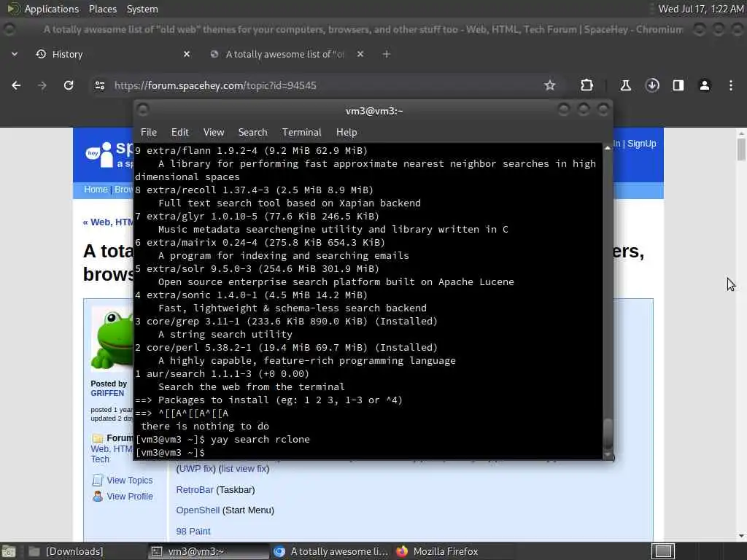Screen dimensions: 747x560
Task: Click the frog profile picture
Action: click(x=112, y=338)
